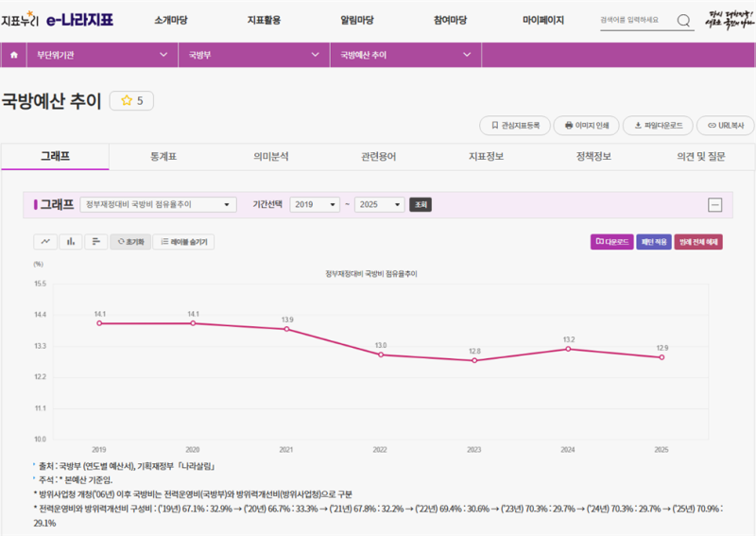
Task: Click the home icon in purple breadcrumb bar
Action: [13, 55]
